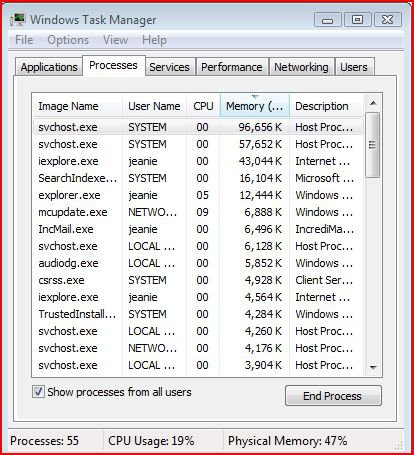Viewport: 414px width, 455px height.
Task: Close the Task Manager window
Action: [x=387, y=20]
